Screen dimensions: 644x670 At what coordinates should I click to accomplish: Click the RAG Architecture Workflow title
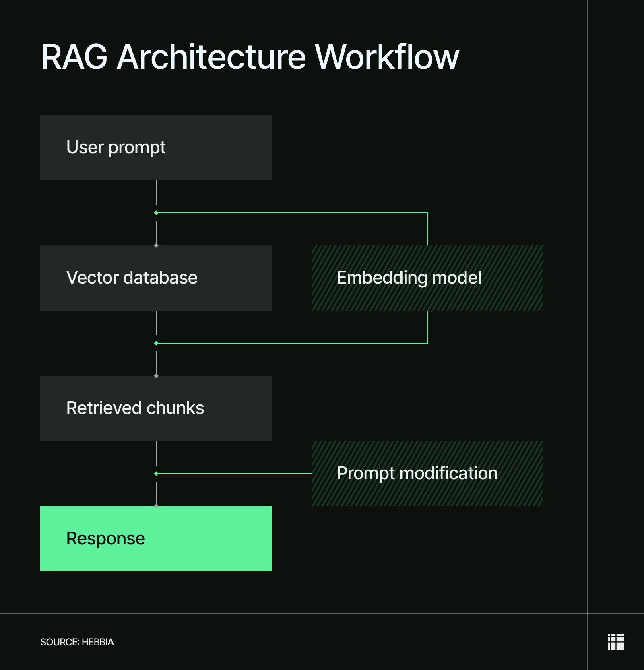(x=250, y=57)
